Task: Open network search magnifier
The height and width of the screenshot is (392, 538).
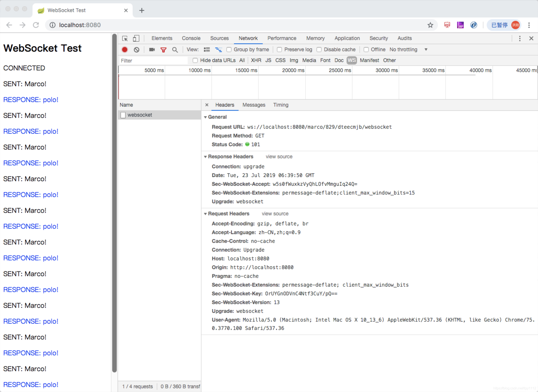Action: click(175, 50)
